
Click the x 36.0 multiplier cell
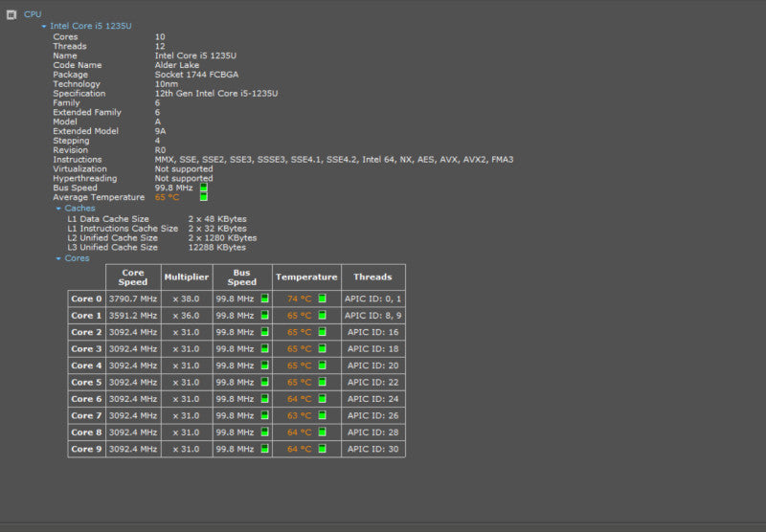186,316
